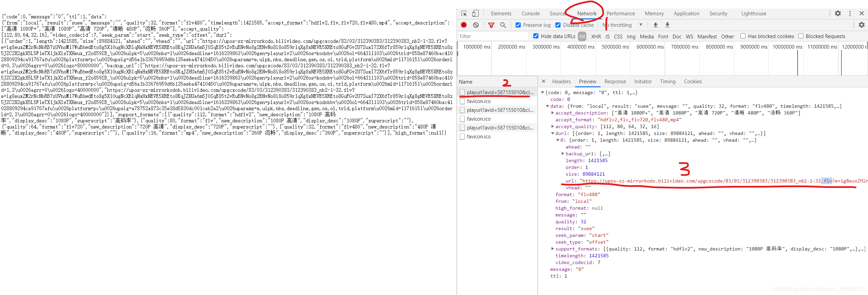868x295 pixels.
Task: Open DevTools more options menu
Action: (x=850, y=13)
